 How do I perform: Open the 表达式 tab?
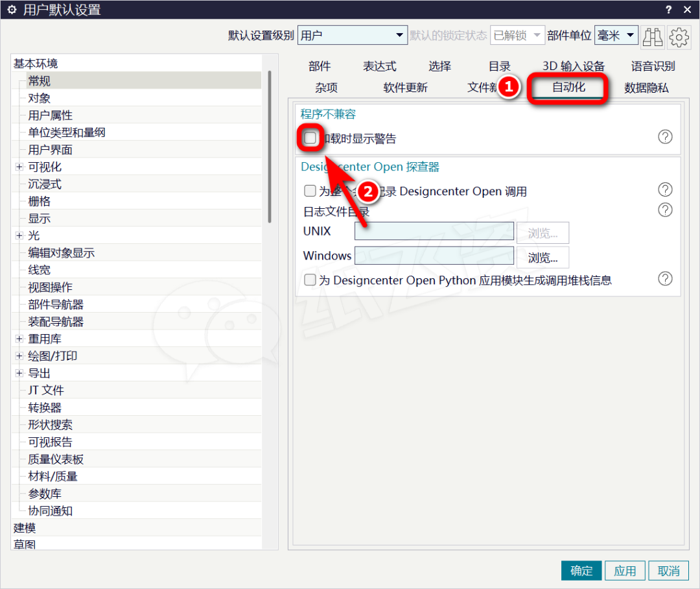click(379, 66)
